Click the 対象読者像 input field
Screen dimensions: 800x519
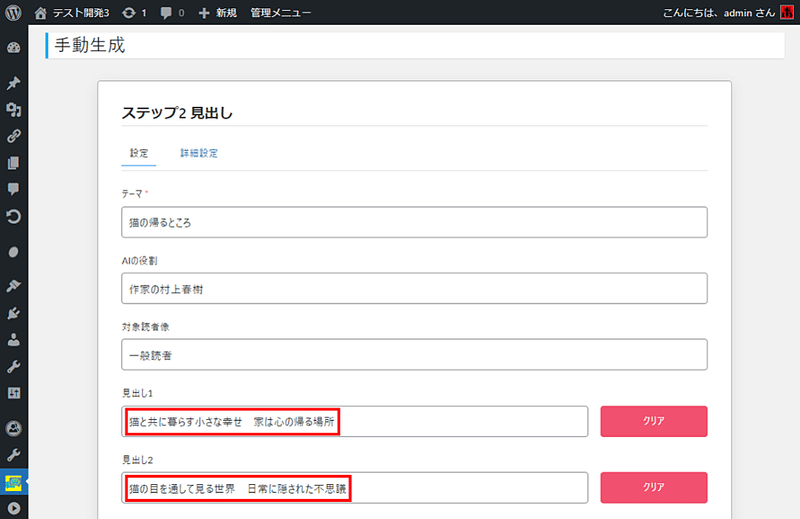(x=414, y=354)
